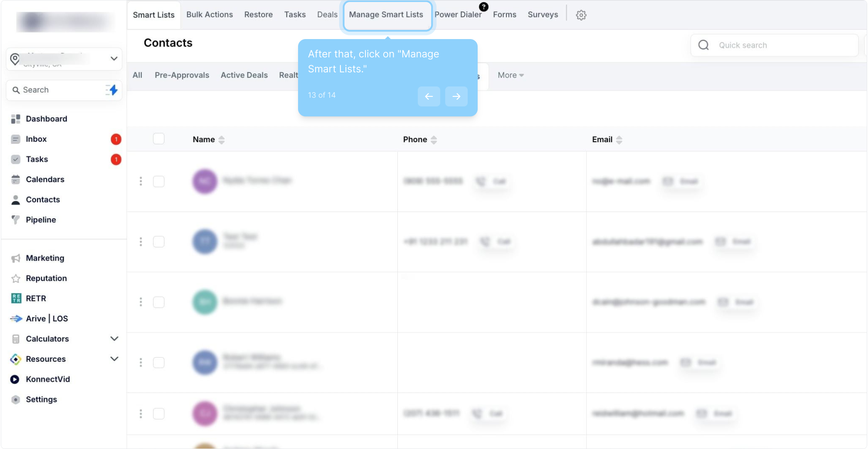
Task: Go back with the tour's previous arrow
Action: (429, 96)
